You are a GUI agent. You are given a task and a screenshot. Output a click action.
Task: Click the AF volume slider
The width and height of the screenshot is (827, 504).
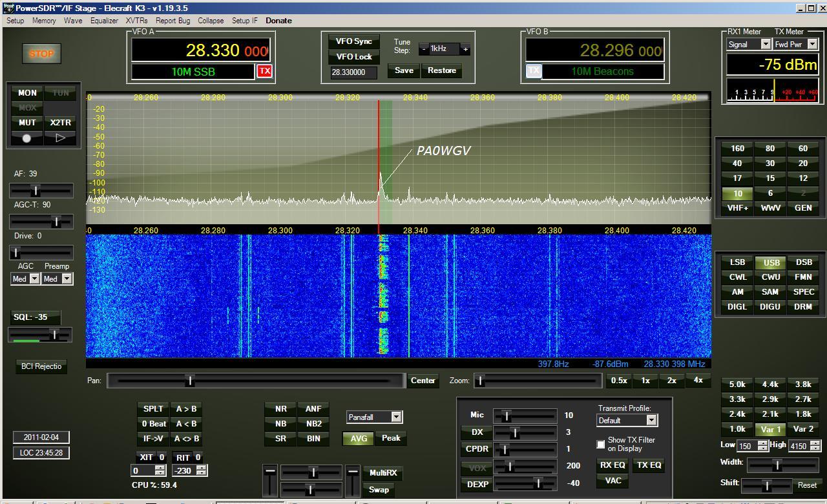point(41,191)
